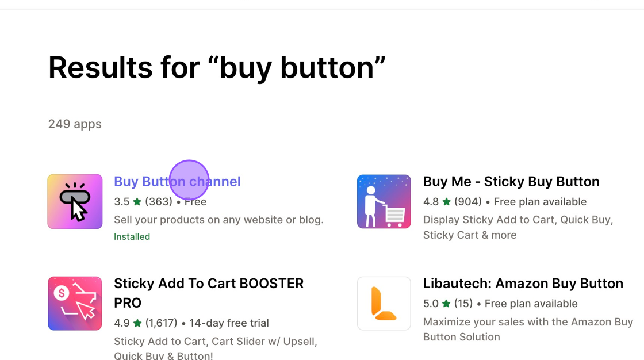Click the star icon next to the 4.8 rating

446,202
